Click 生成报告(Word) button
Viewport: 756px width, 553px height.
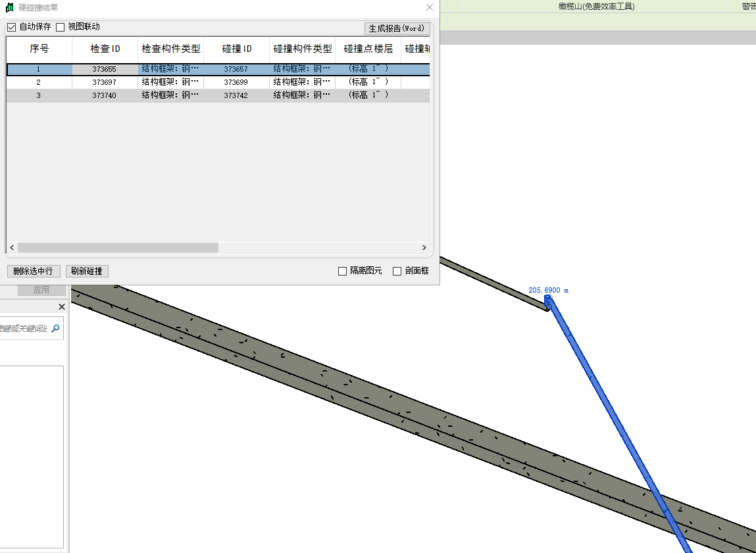point(397,29)
